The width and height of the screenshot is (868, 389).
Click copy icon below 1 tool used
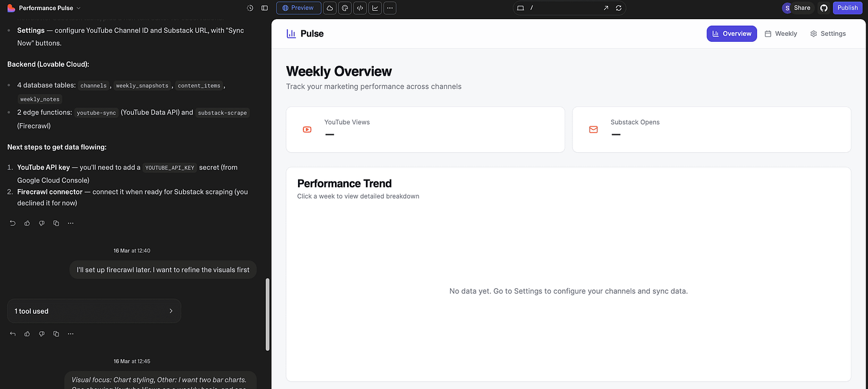tap(56, 334)
